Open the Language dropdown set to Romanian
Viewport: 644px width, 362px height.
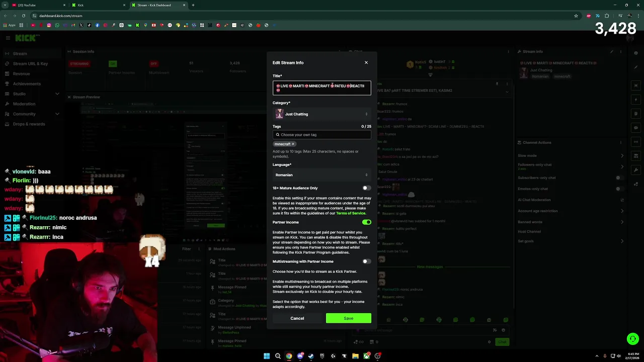pyautogui.click(x=321, y=175)
